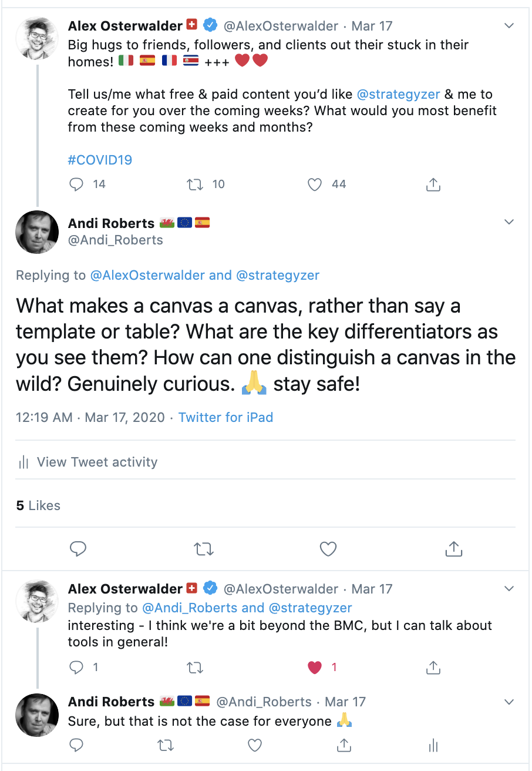Click the Twitter for iPad source link
Viewport: 532px width, 771px height.
pos(225,417)
